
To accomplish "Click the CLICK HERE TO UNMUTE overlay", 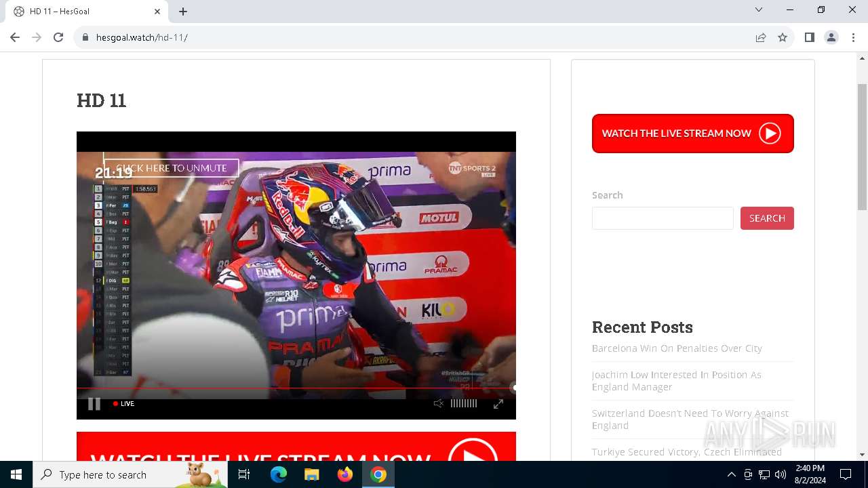I will click(x=172, y=168).
